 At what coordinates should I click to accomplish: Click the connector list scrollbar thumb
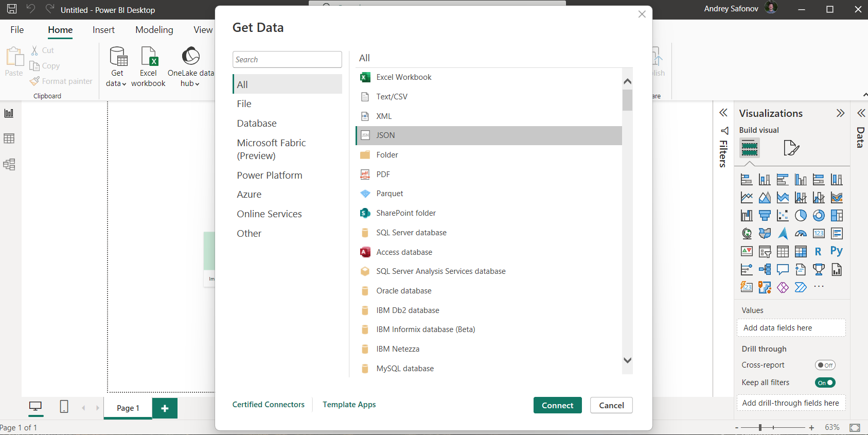(627, 100)
